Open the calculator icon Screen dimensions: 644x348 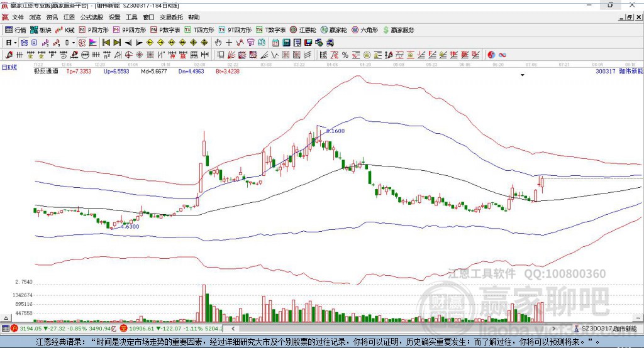pyautogui.click(x=286, y=42)
